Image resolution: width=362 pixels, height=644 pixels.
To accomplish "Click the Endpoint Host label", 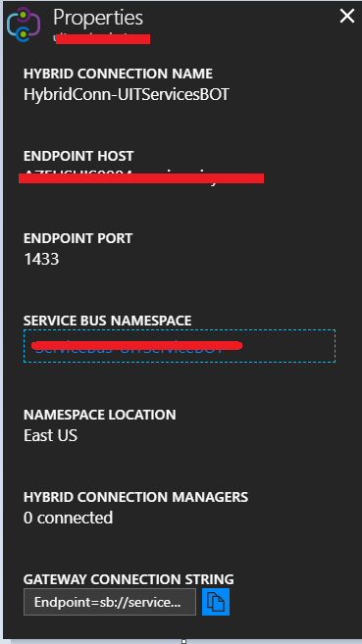I will pyautogui.click(x=78, y=156).
